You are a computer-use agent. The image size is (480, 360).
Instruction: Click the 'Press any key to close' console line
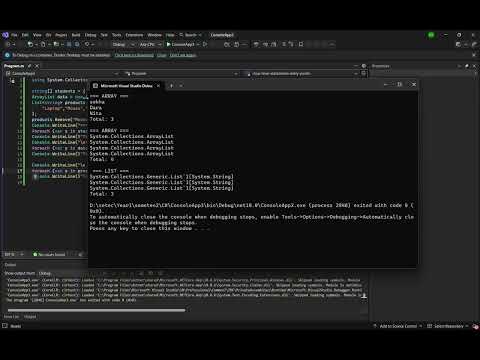150,228
